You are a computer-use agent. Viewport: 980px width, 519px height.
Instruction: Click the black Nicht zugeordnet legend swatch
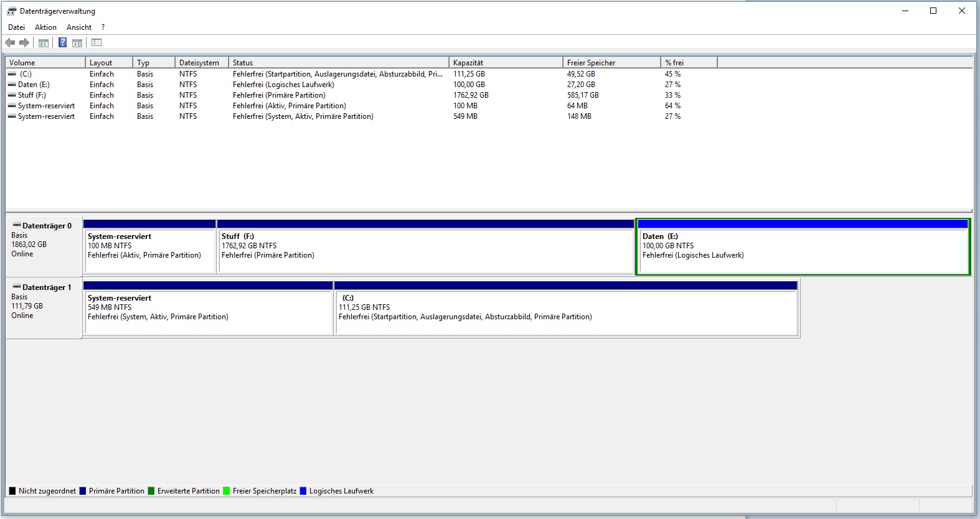(12, 491)
